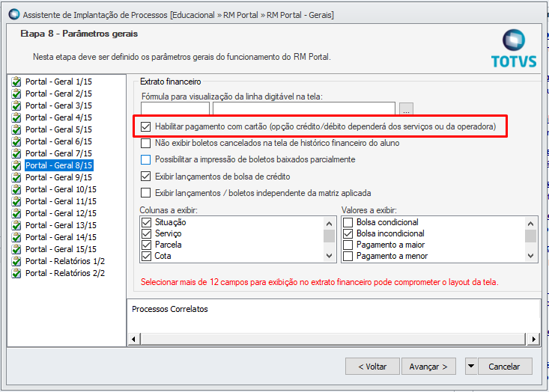The height and width of the screenshot is (392, 549).
Task: Check the Pagamento a menor checkbox
Action: coord(348,256)
